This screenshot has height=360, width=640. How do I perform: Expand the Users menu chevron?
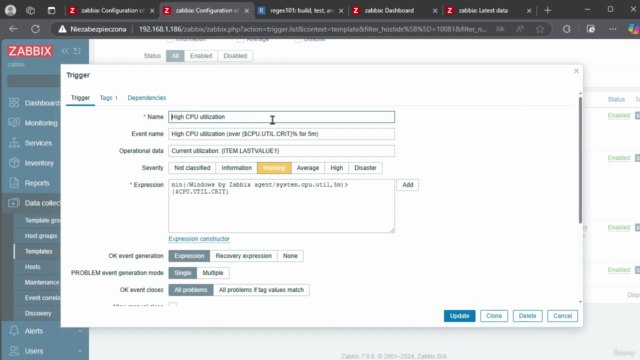(x=80, y=351)
